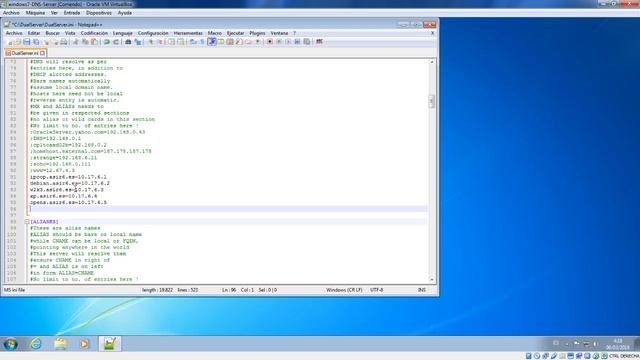Screen dimensions: 640x360
Task: Click the Zoom In toolbar icon
Action: 150,42
